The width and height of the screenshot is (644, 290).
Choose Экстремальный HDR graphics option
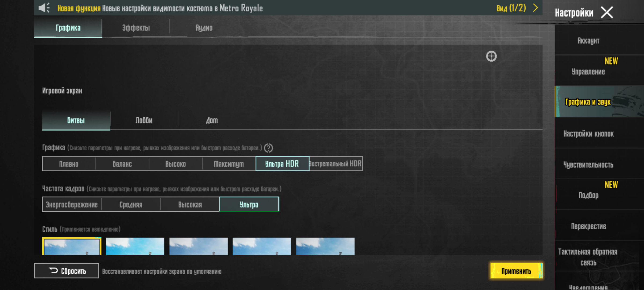point(335,164)
